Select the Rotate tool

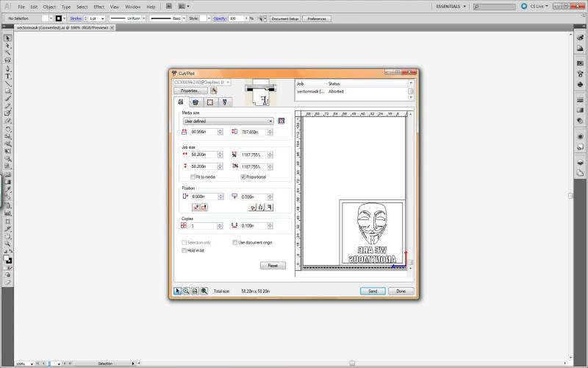click(x=7, y=129)
